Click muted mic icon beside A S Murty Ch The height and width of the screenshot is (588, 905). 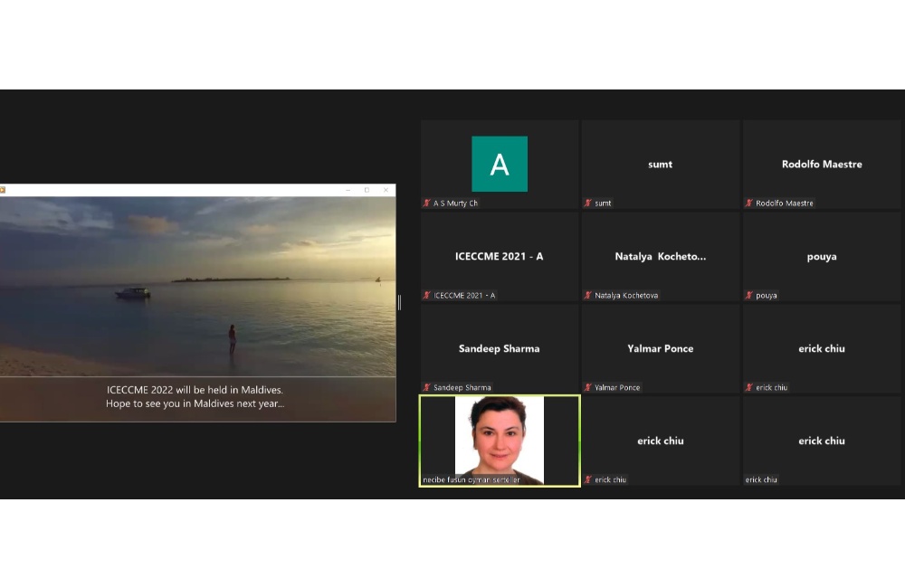(x=427, y=204)
